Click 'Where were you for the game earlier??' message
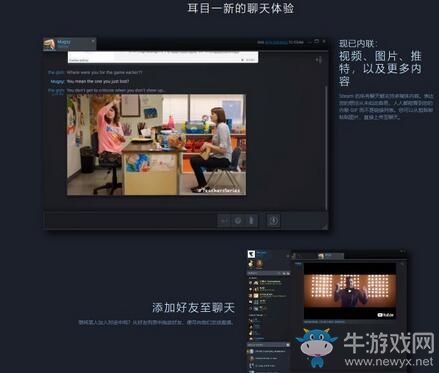This screenshot has width=439, height=373. tap(104, 72)
